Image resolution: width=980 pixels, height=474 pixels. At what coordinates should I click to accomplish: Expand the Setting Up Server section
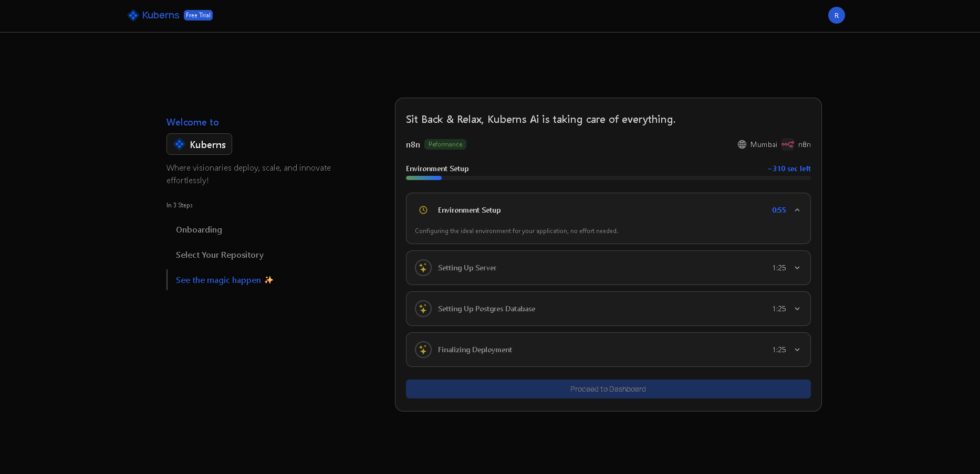797,268
